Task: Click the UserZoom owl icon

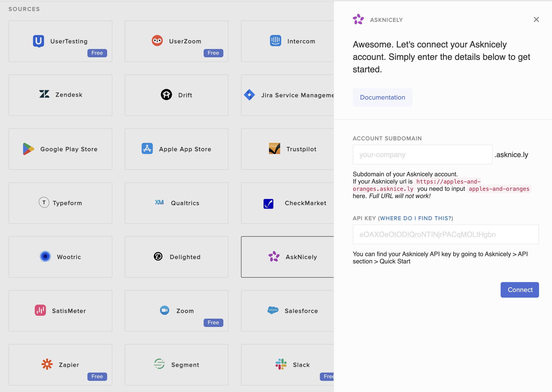Action: (157, 41)
